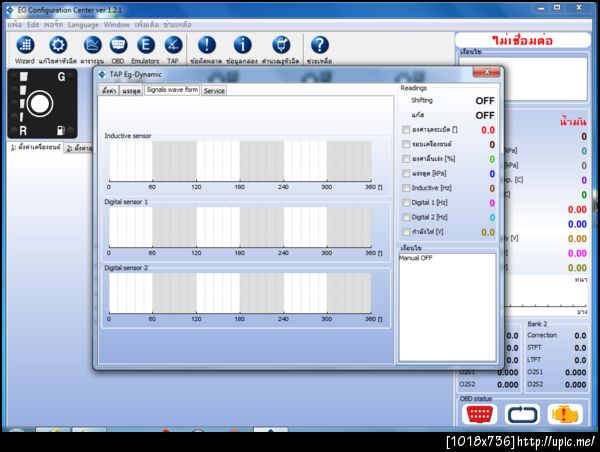
Task: Enable the Digital 1 [Hz] checkbox
Action: click(406, 202)
